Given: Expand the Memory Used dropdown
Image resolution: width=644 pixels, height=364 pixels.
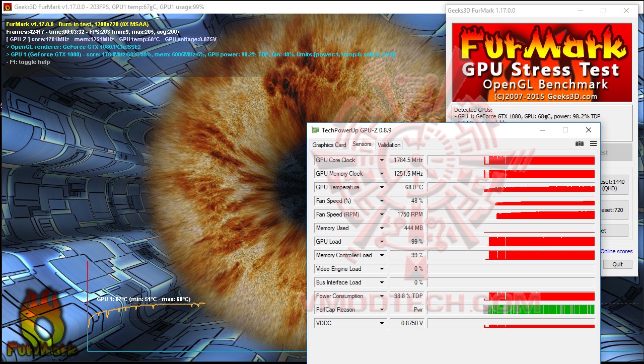Looking at the screenshot, I should [382, 228].
